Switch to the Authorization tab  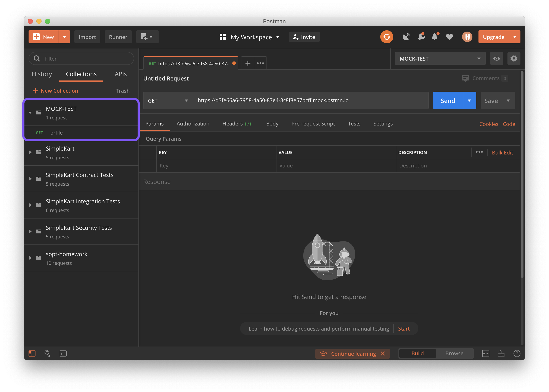193,124
